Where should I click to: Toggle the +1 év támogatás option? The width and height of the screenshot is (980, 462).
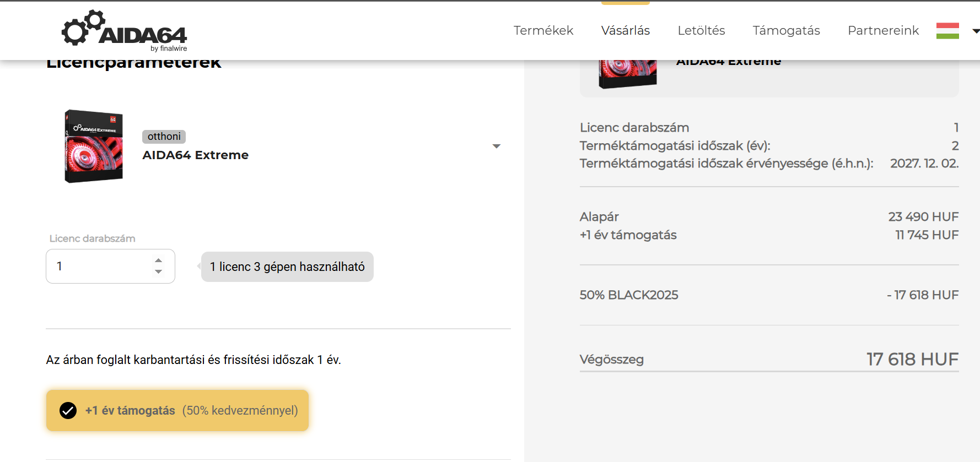pos(177,410)
